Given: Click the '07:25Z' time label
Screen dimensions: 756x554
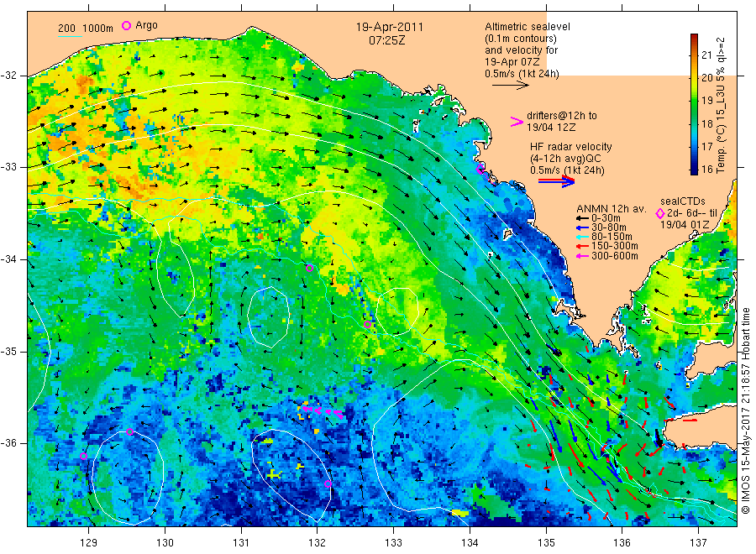Looking at the screenshot, I should pos(386,40).
